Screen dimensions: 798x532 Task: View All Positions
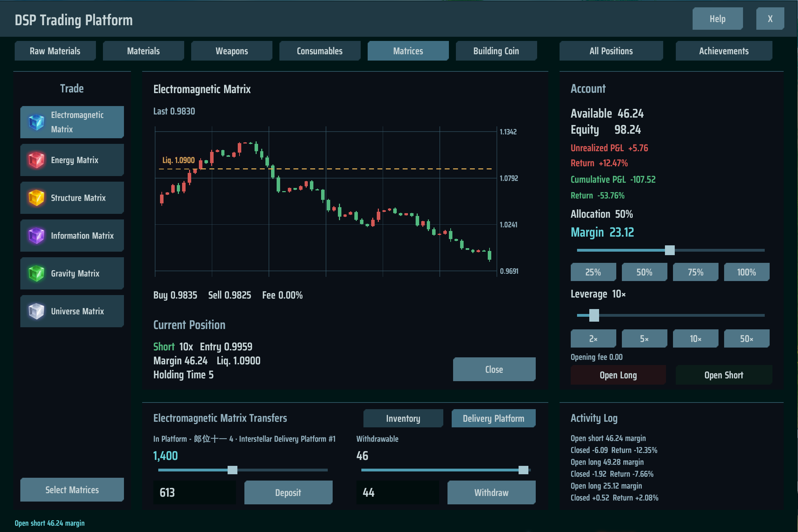611,51
